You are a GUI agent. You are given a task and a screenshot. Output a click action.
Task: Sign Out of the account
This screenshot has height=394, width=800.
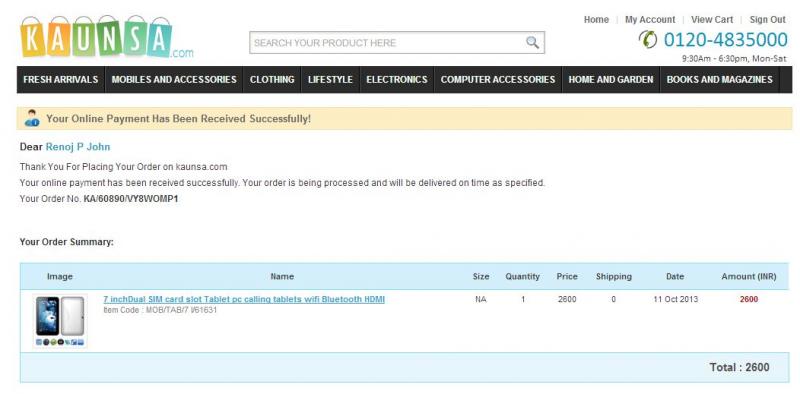tap(767, 19)
